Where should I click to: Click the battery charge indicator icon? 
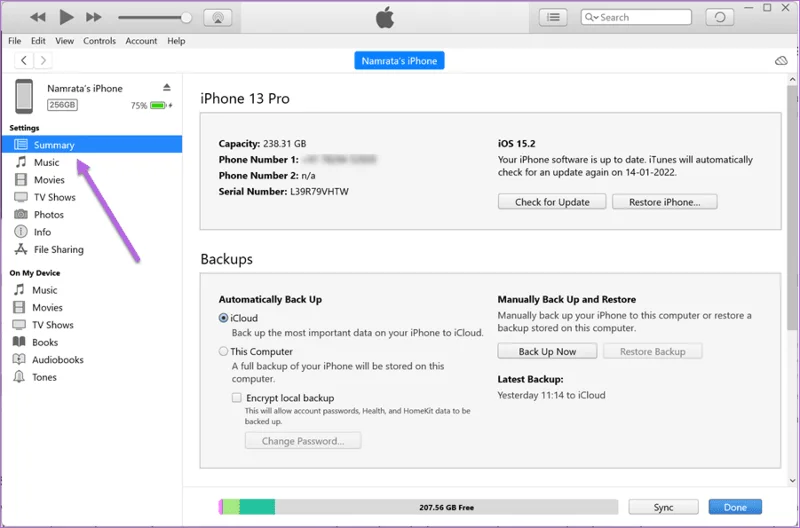159,106
